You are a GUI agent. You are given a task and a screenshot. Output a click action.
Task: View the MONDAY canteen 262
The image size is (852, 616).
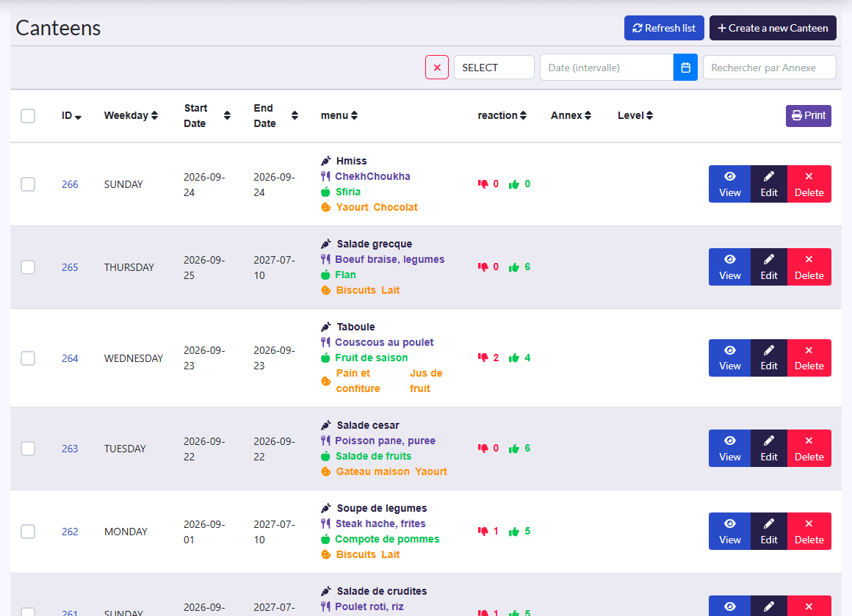(x=730, y=532)
